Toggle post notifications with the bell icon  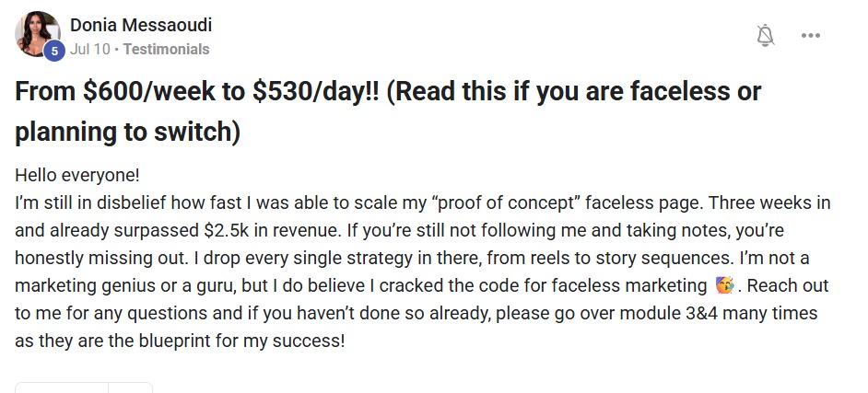765,36
